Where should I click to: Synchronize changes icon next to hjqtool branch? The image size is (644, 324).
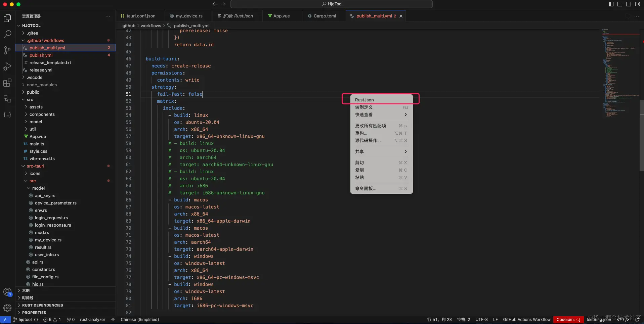(36, 320)
